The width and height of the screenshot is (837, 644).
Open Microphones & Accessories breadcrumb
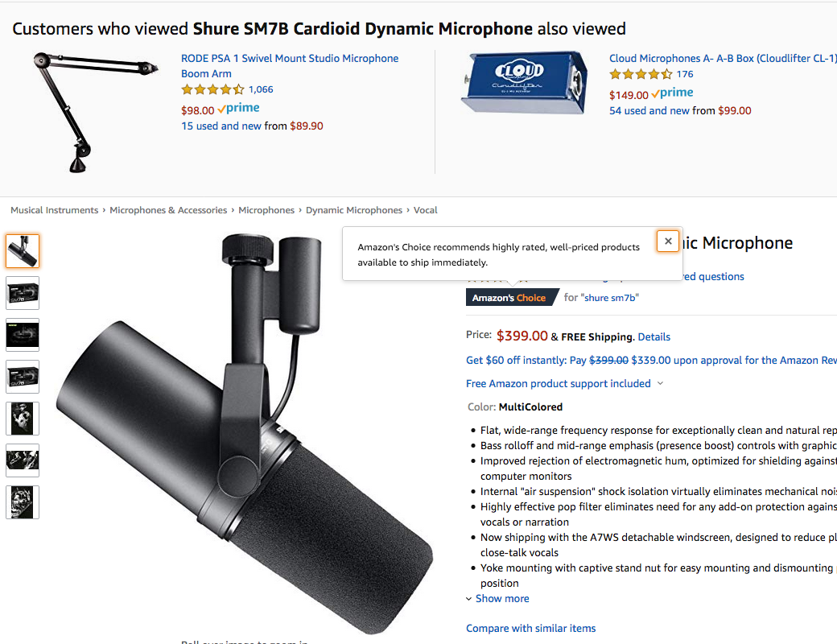click(168, 210)
